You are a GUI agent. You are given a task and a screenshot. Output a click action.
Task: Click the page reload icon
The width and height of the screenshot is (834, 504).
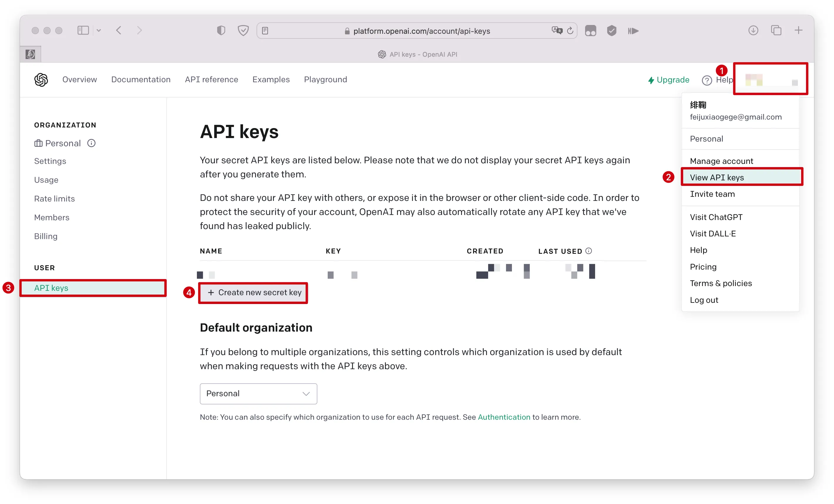(570, 31)
